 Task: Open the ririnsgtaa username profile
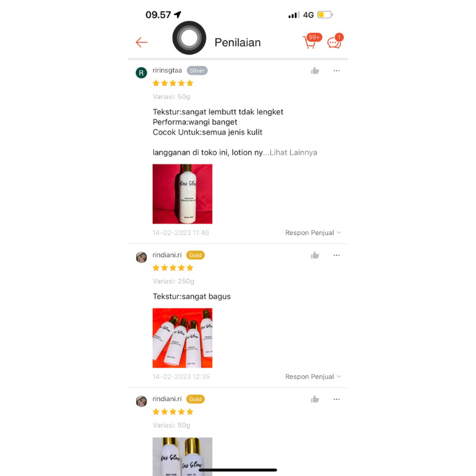tap(167, 70)
